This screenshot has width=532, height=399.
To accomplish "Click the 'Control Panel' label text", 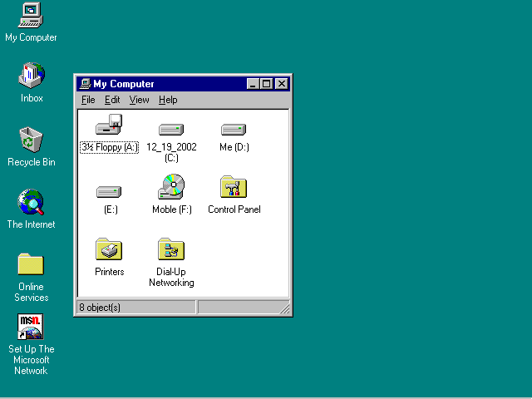I will coord(234,209).
